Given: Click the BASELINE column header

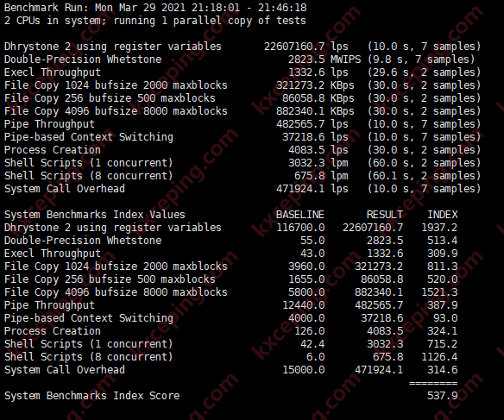Looking at the screenshot, I should pyautogui.click(x=300, y=215).
